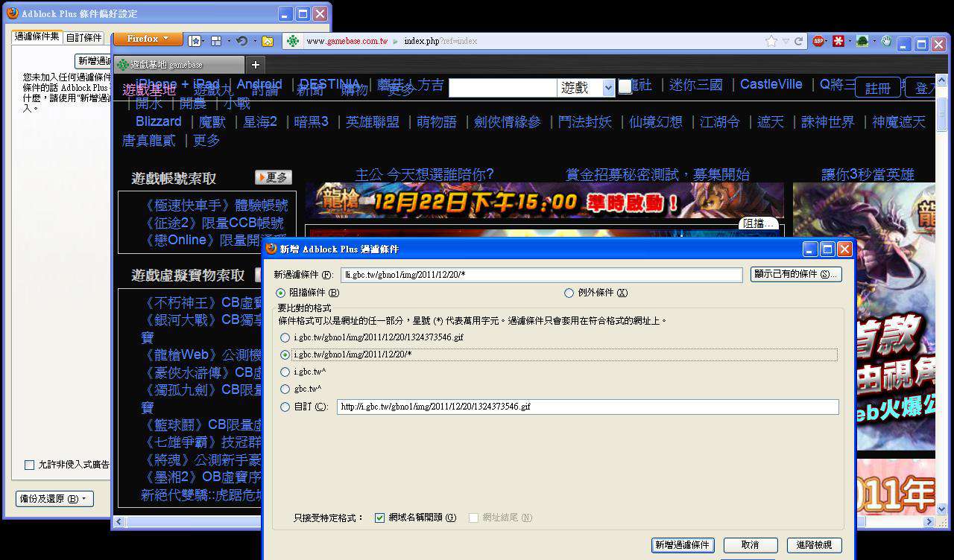The image size is (954, 560).
Task: Click the Firefox logo in preferences window title
Action: (13, 13)
